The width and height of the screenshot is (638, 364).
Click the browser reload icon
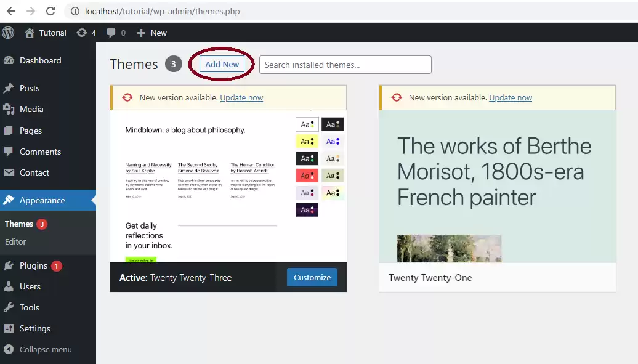point(50,11)
